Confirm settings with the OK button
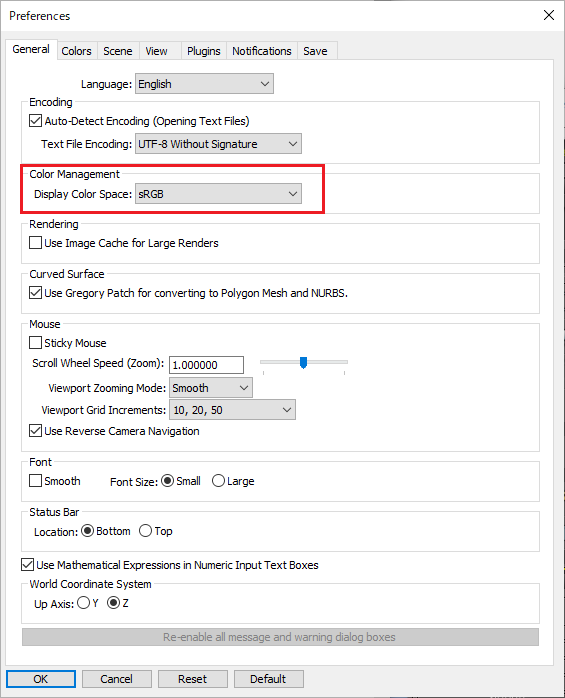 click(41, 679)
